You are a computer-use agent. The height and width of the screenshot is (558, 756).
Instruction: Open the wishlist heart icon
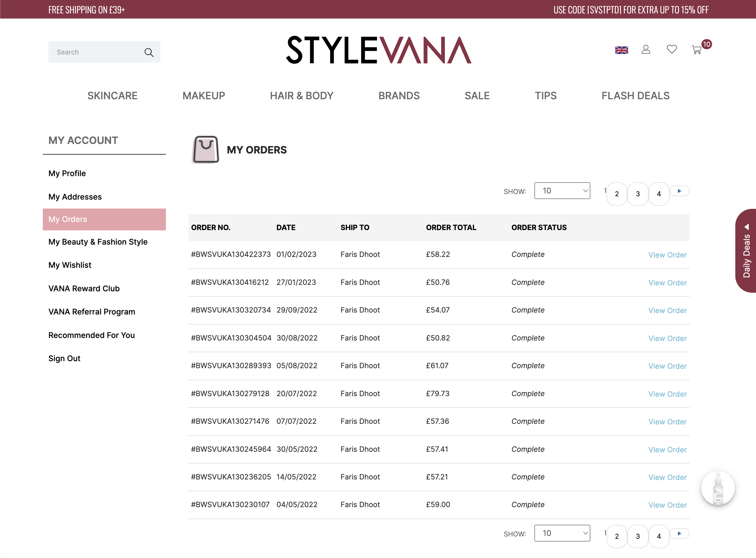[672, 49]
